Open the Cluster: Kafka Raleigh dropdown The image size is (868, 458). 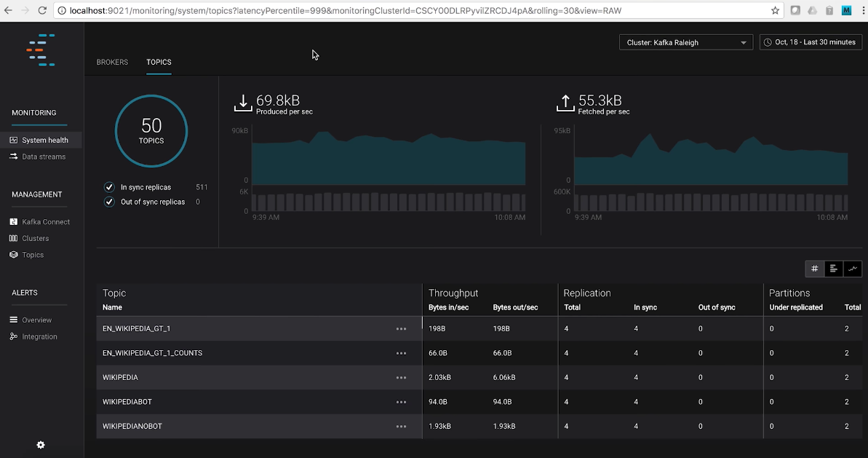tap(686, 42)
